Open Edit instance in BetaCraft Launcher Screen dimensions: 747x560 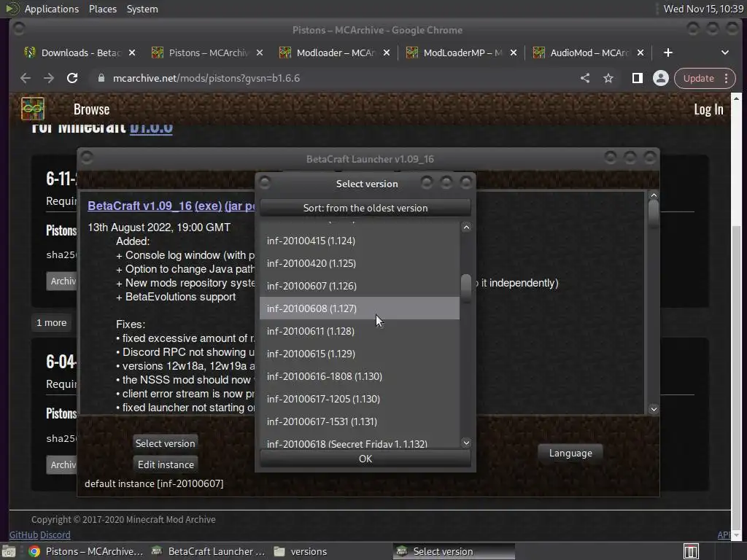(x=166, y=464)
